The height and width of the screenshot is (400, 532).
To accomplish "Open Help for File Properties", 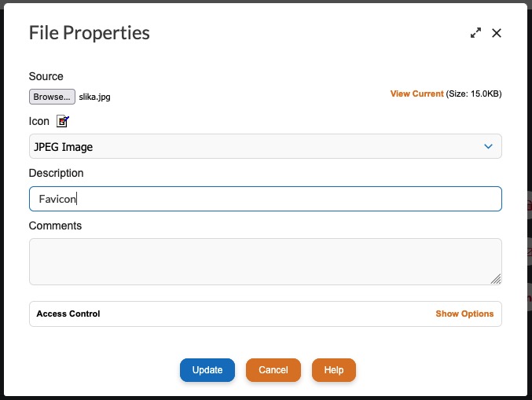I will point(334,370).
